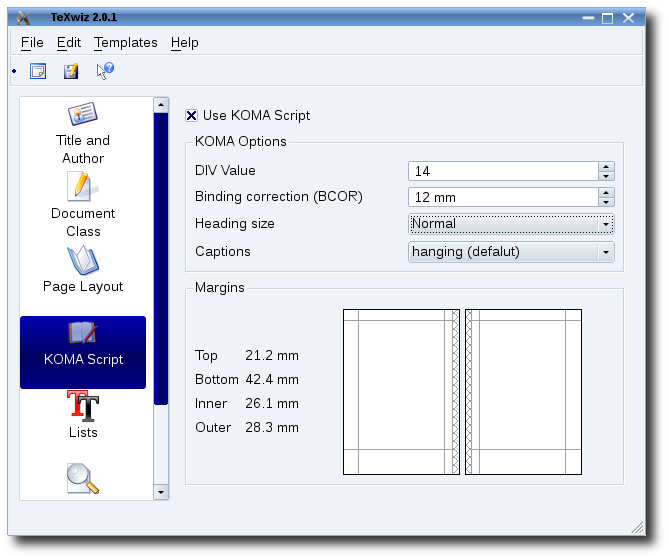
Task: Maximize the TeXwiz window
Action: [608, 18]
